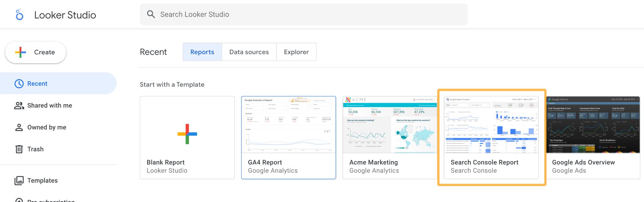
Task: Switch to the Reports tab
Action: (202, 52)
